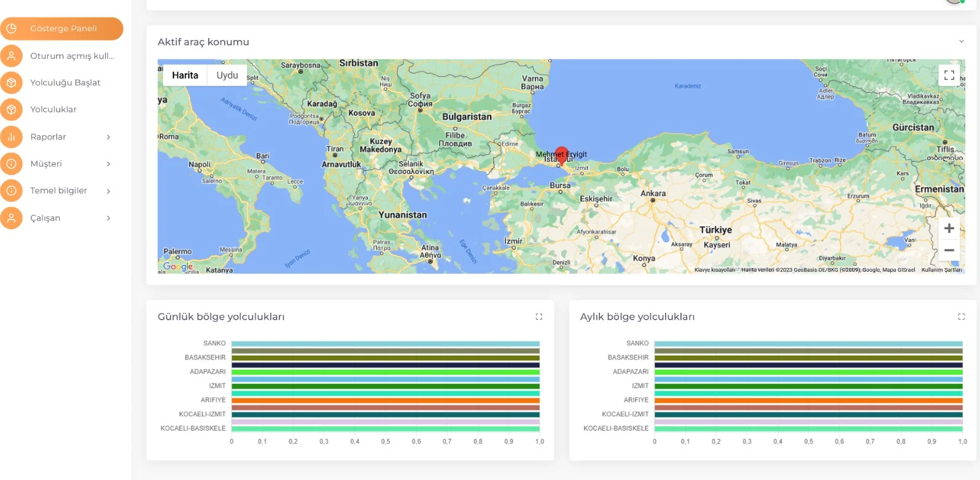Select the Harita map view
980x480 pixels.
coord(185,75)
